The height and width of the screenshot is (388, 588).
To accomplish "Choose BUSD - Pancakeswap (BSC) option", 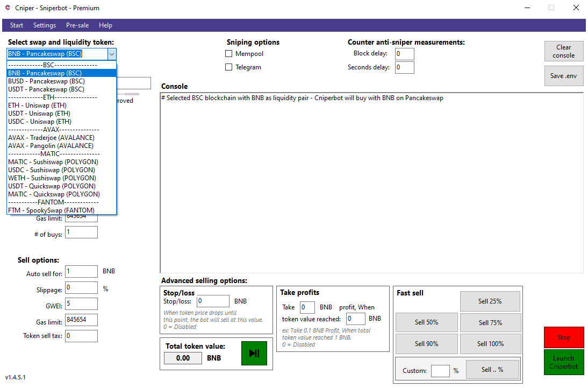I will [x=61, y=81].
